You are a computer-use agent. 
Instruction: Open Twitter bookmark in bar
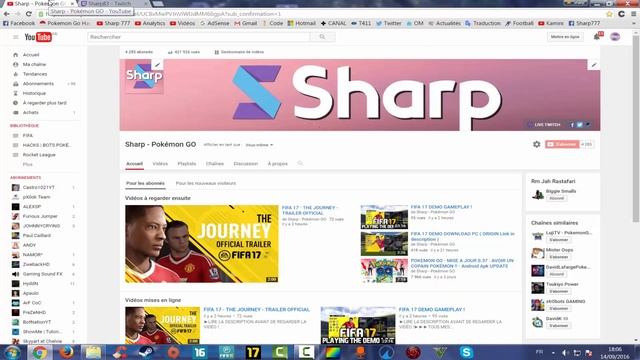[x=389, y=23]
